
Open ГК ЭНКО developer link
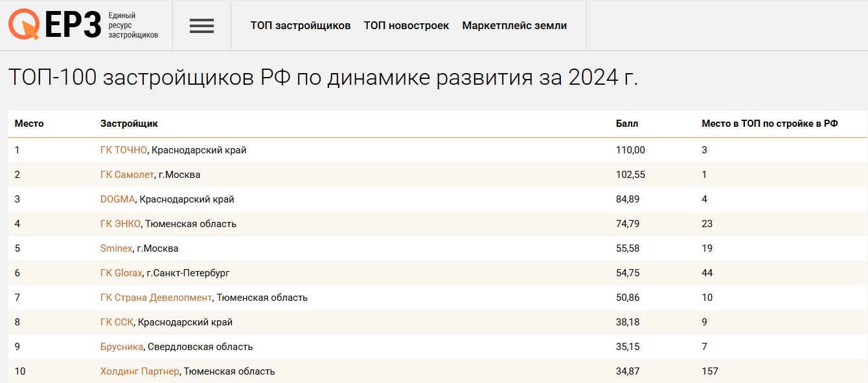[x=120, y=224]
